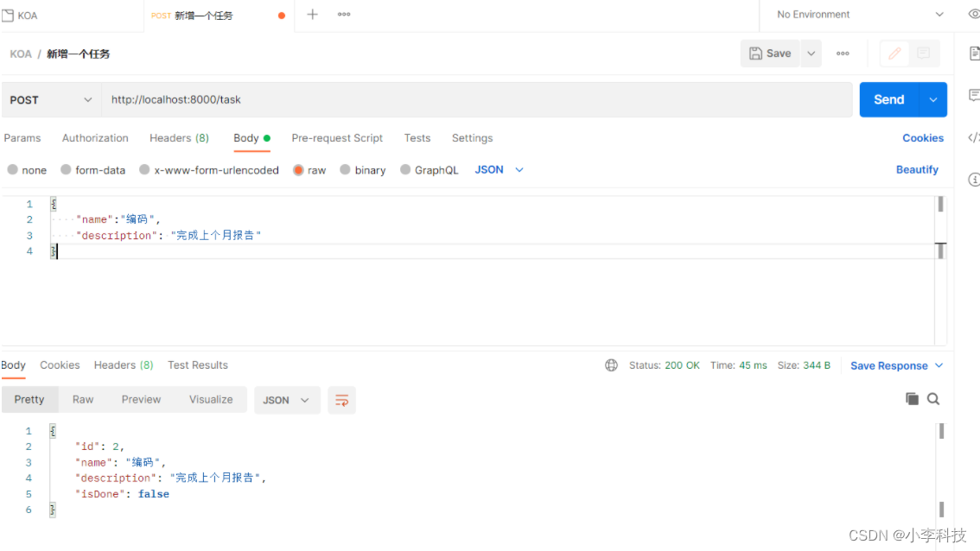Click the request URL input field

pyautogui.click(x=475, y=100)
